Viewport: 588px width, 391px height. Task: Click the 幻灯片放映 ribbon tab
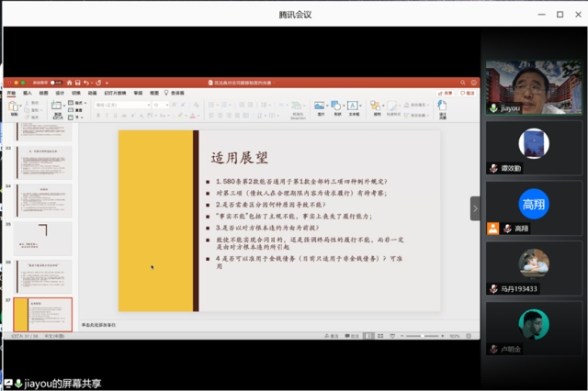click(x=114, y=93)
